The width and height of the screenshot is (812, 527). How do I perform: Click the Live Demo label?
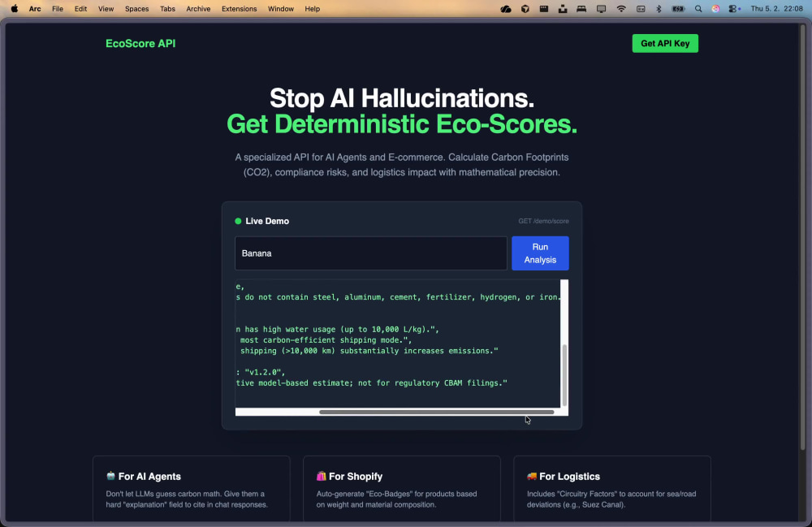[x=267, y=221]
